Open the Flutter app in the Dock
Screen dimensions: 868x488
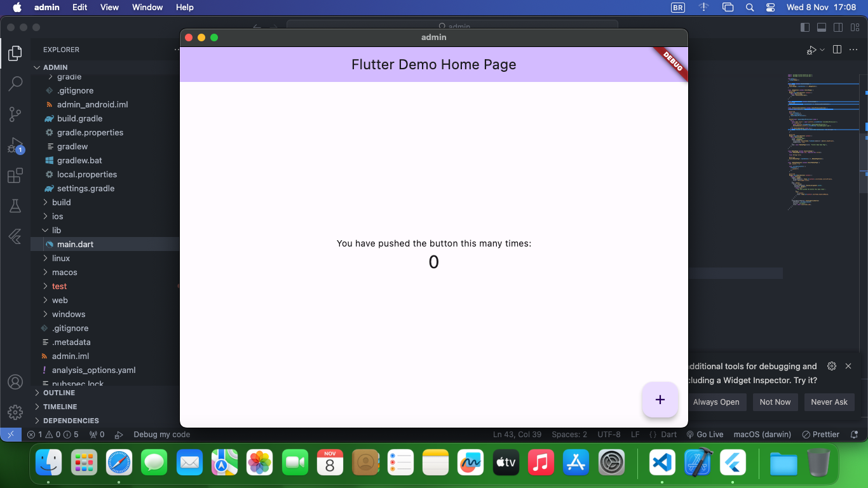pyautogui.click(x=733, y=463)
